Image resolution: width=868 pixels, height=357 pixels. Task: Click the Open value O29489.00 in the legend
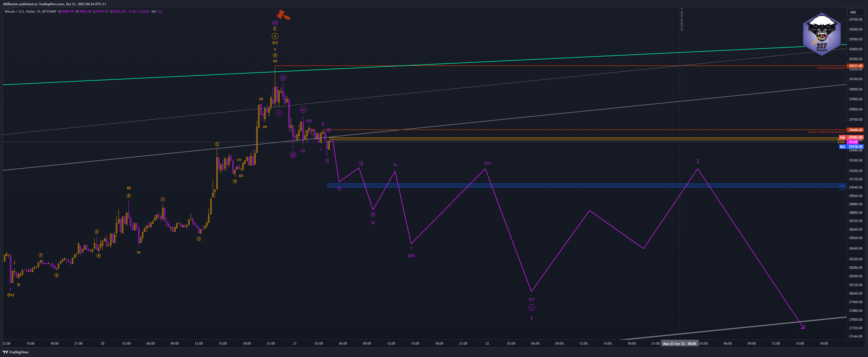coord(66,12)
